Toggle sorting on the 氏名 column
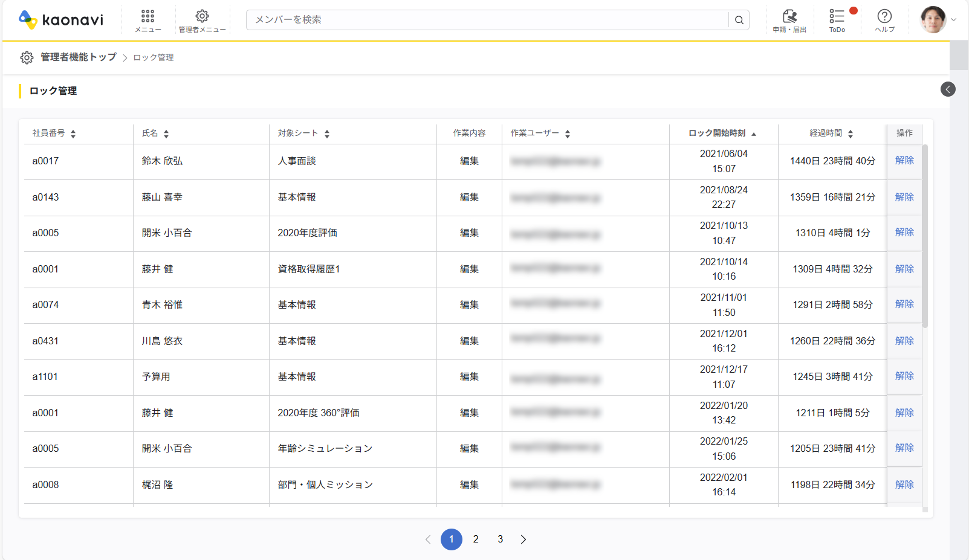969x560 pixels. [x=166, y=133]
